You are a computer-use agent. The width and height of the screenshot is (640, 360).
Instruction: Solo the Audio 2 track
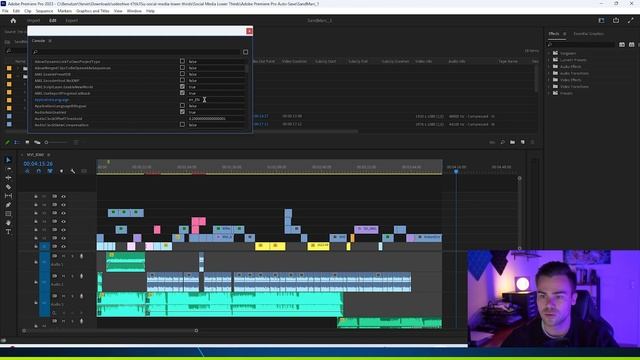click(x=73, y=276)
